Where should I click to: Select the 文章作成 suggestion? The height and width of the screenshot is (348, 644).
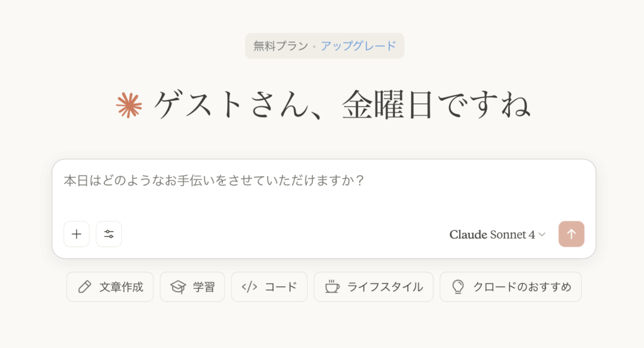109,287
